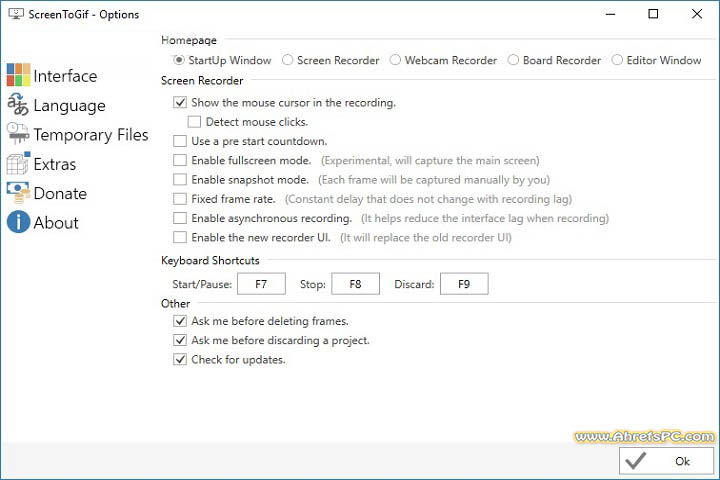Click the About info icon
720x480 pixels.
[18, 222]
